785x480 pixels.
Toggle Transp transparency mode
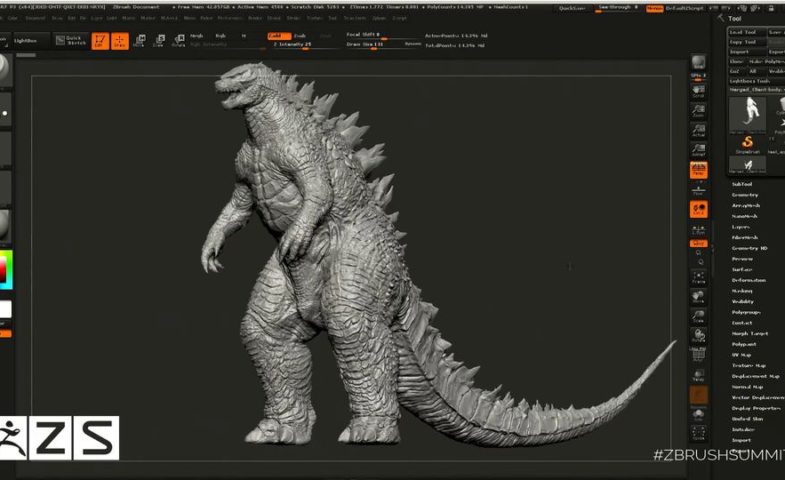698,375
